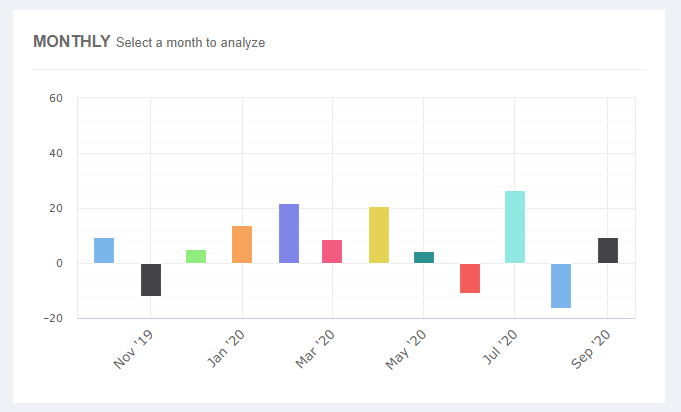This screenshot has width=681, height=412.
Task: Click the May '20 axis label
Action: 408,348
